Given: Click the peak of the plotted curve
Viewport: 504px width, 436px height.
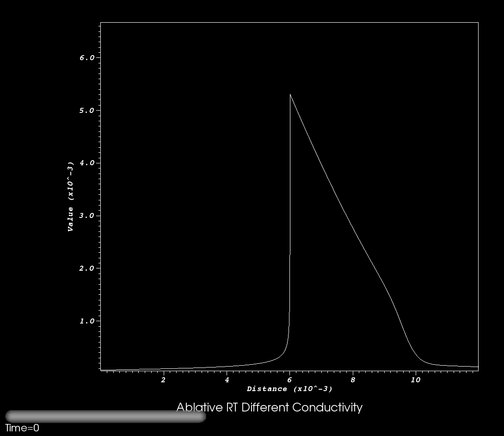Looking at the screenshot, I should 290,94.
